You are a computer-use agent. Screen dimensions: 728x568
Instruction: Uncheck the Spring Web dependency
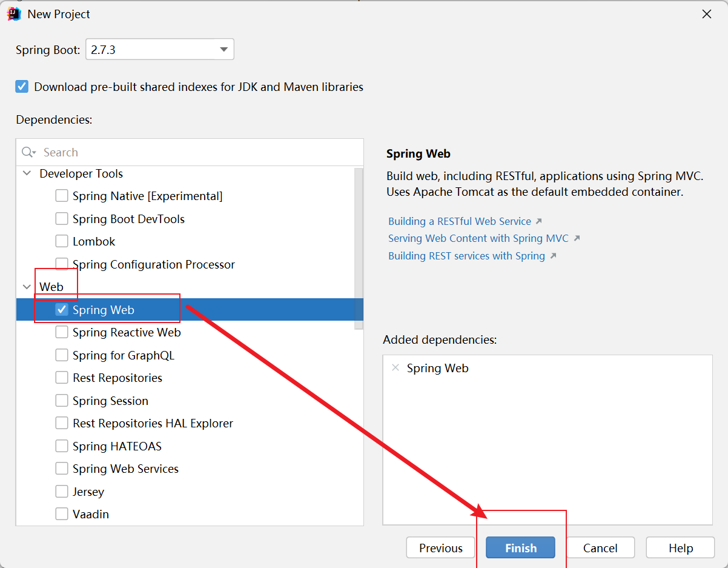[62, 310]
